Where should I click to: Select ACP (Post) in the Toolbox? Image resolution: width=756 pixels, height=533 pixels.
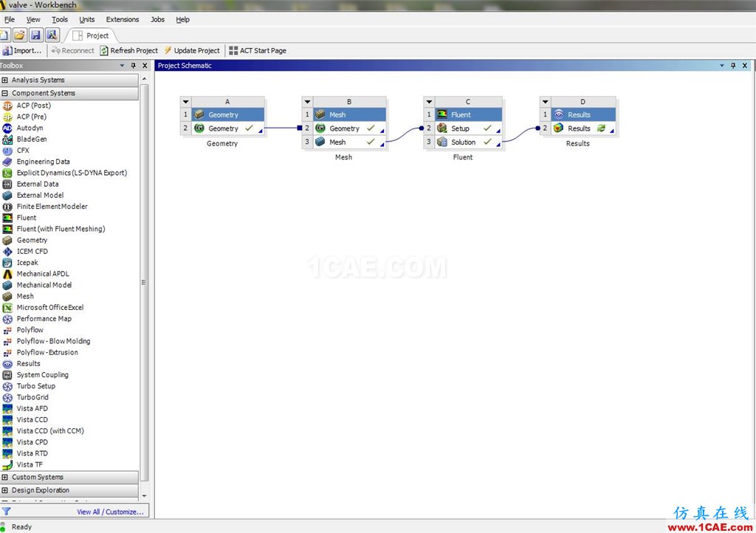click(x=33, y=106)
